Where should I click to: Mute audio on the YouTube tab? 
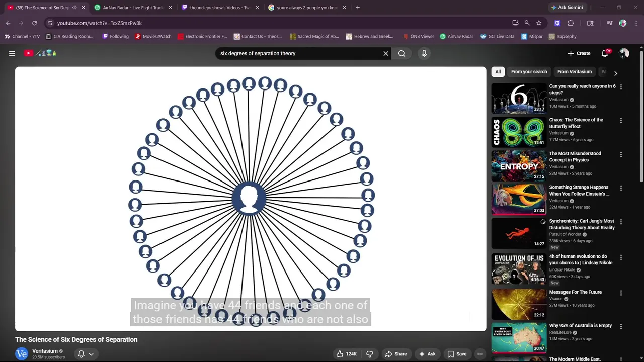point(74,8)
